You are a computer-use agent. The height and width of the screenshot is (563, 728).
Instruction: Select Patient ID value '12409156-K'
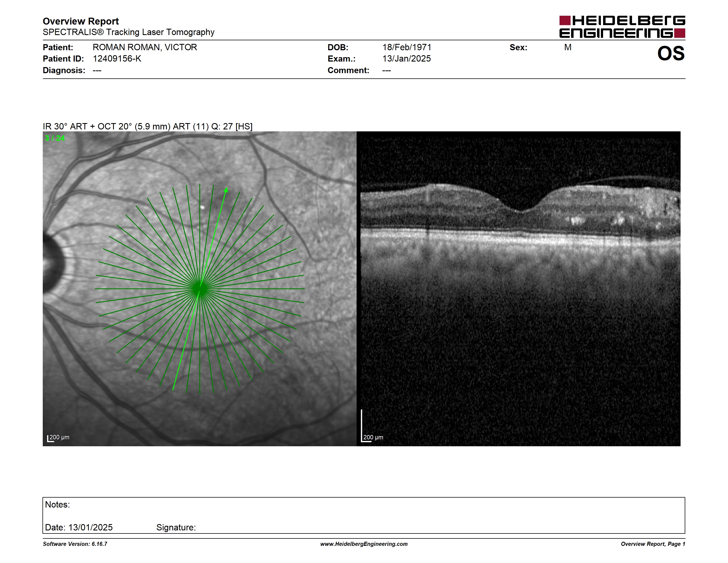117,59
